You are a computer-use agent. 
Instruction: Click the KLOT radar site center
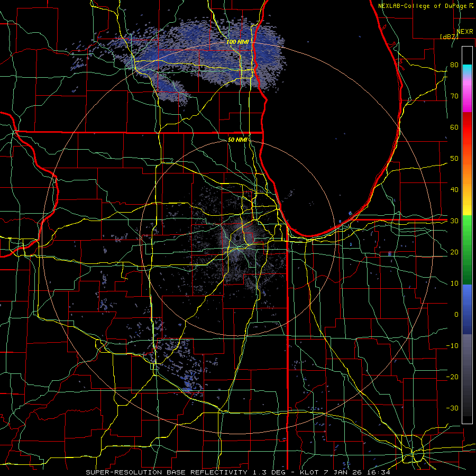tap(237, 237)
